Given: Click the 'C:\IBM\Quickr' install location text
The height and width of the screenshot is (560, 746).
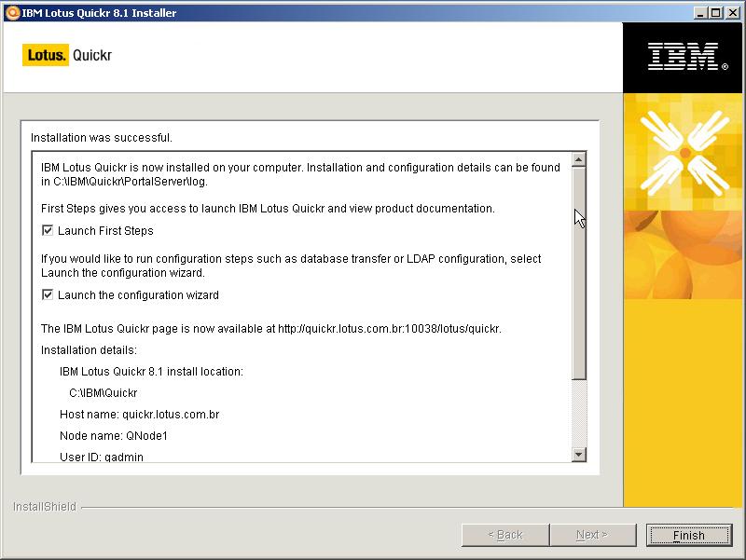Looking at the screenshot, I should (x=104, y=393).
